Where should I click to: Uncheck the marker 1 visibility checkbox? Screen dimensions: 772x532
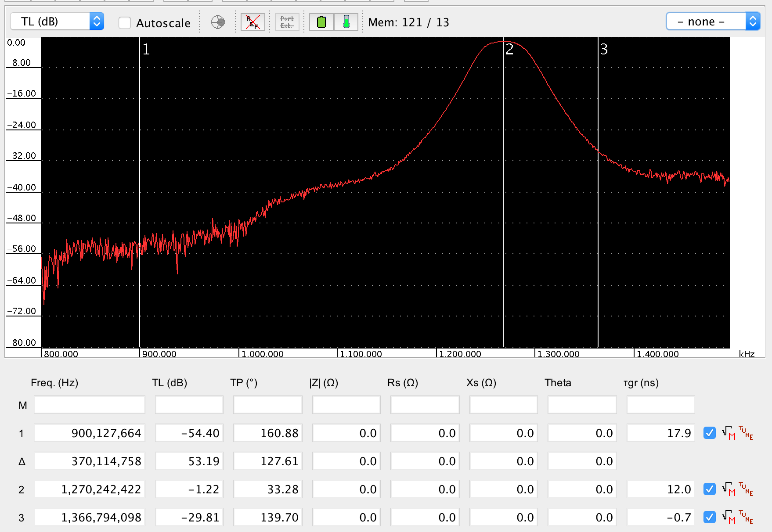[x=709, y=433]
